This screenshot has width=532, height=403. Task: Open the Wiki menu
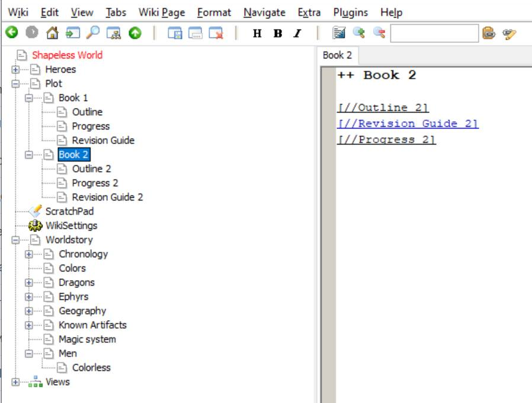[x=18, y=12]
